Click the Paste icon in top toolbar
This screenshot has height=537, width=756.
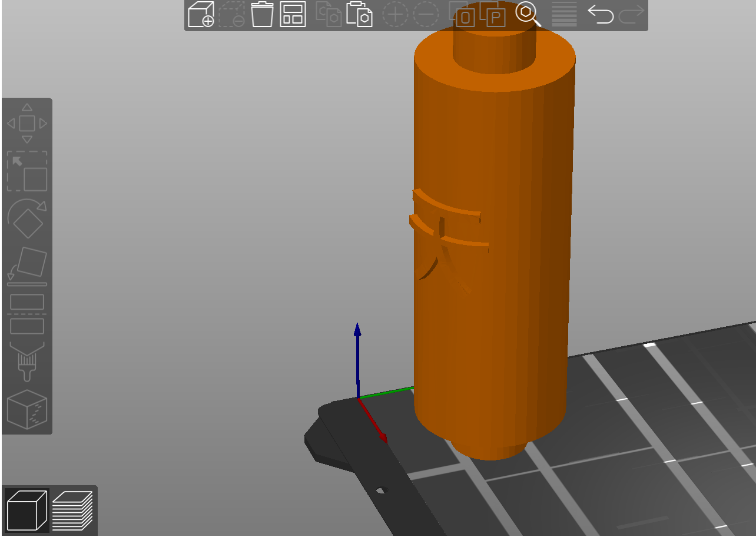pos(359,14)
